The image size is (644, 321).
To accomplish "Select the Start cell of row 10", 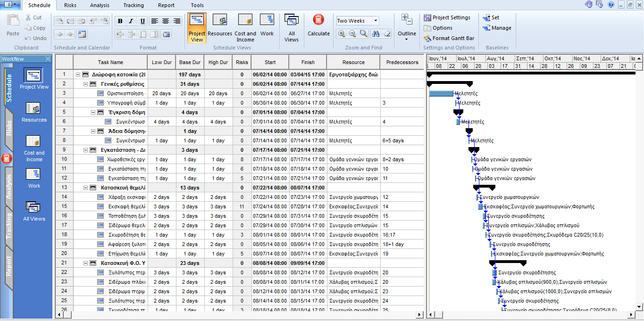I will pos(270,159).
